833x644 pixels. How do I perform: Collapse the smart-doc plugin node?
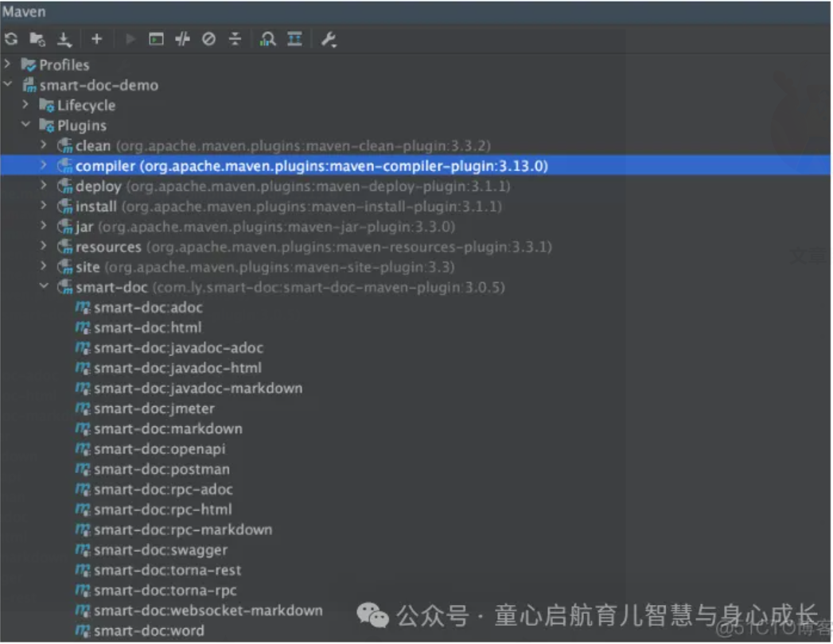pos(44,286)
